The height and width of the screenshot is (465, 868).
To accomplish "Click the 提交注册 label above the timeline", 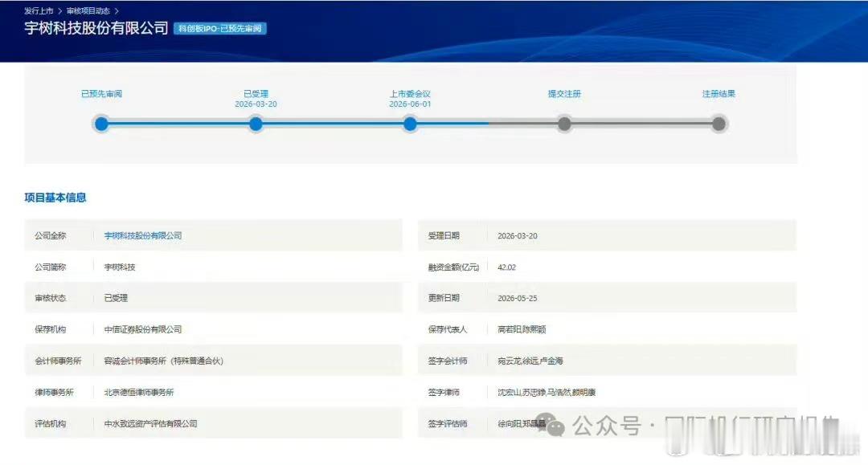I will point(564,93).
